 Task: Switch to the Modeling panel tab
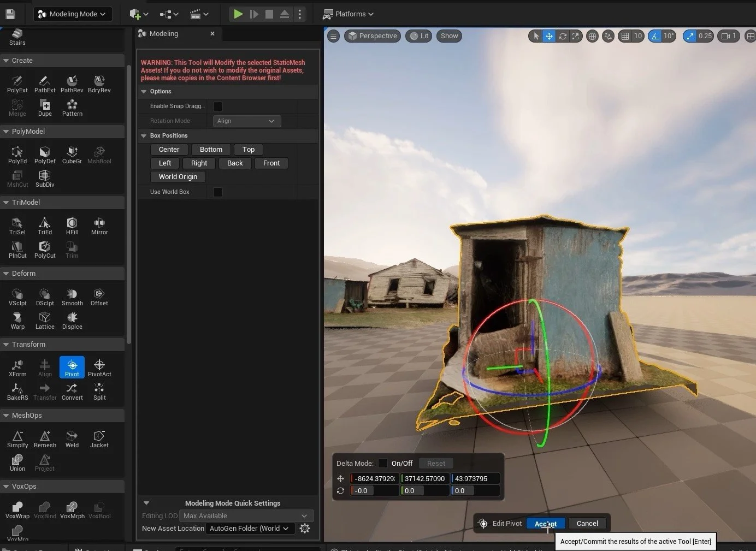tap(163, 33)
